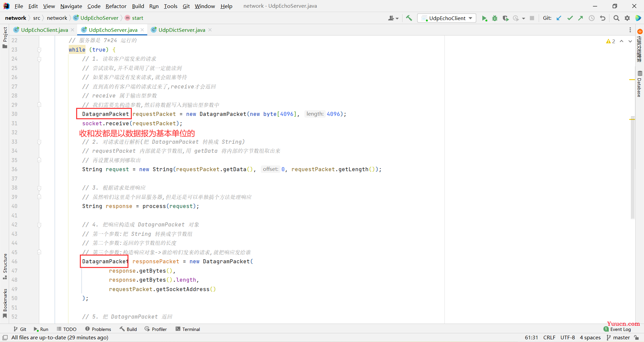The height and width of the screenshot is (342, 644).
Task: Open user account icon in toolbar
Action: 393,18
